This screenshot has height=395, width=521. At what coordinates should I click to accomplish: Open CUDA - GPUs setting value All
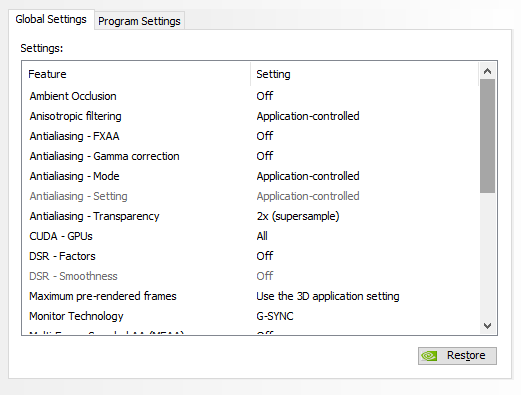tap(262, 236)
